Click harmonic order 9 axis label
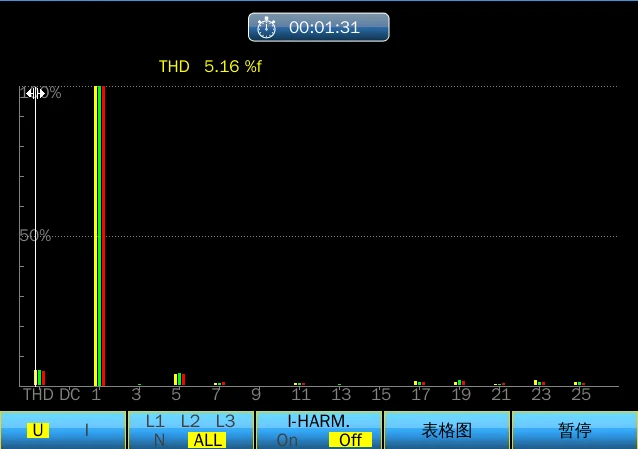638x449 pixels. coord(256,394)
